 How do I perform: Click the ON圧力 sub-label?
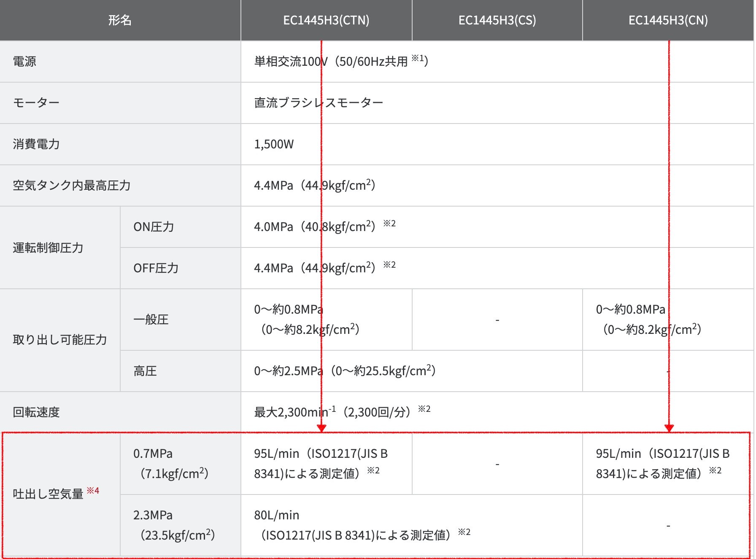tap(154, 227)
